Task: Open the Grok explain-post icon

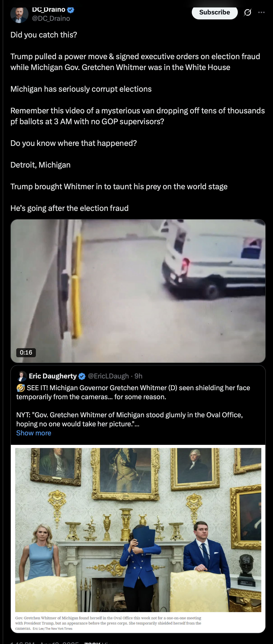Action: (x=247, y=12)
